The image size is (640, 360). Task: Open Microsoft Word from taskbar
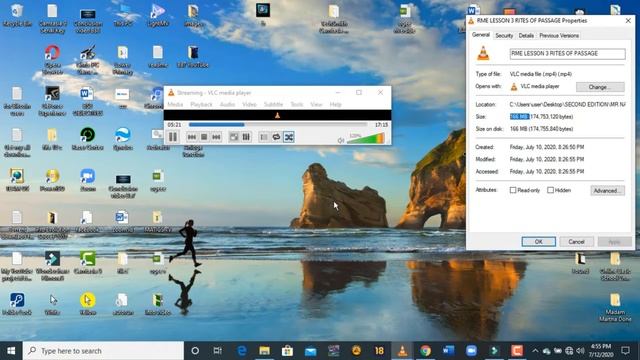point(448,351)
